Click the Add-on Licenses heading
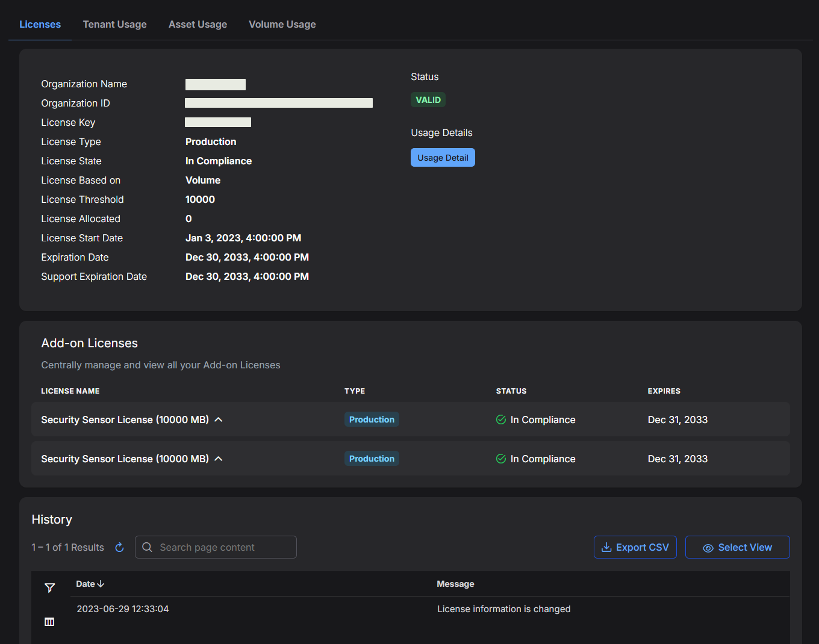Screen dimensions: 819x644 pyautogui.click(x=90, y=343)
